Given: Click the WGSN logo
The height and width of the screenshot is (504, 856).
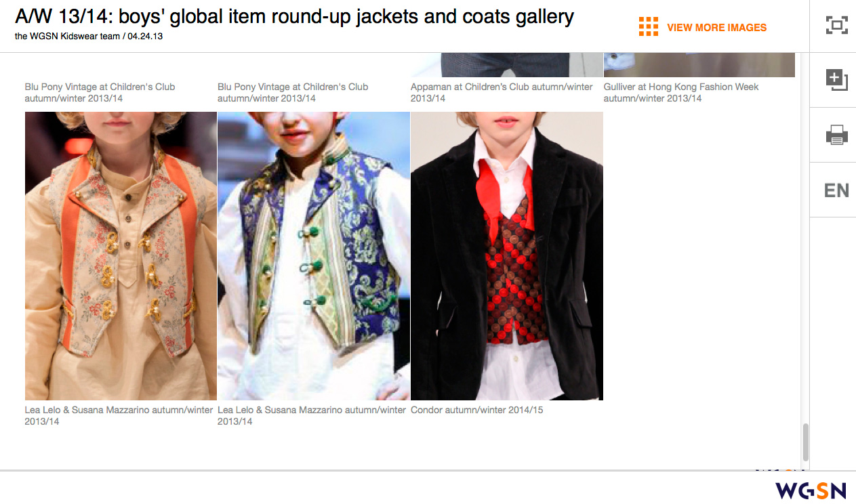Looking at the screenshot, I should tap(811, 490).
